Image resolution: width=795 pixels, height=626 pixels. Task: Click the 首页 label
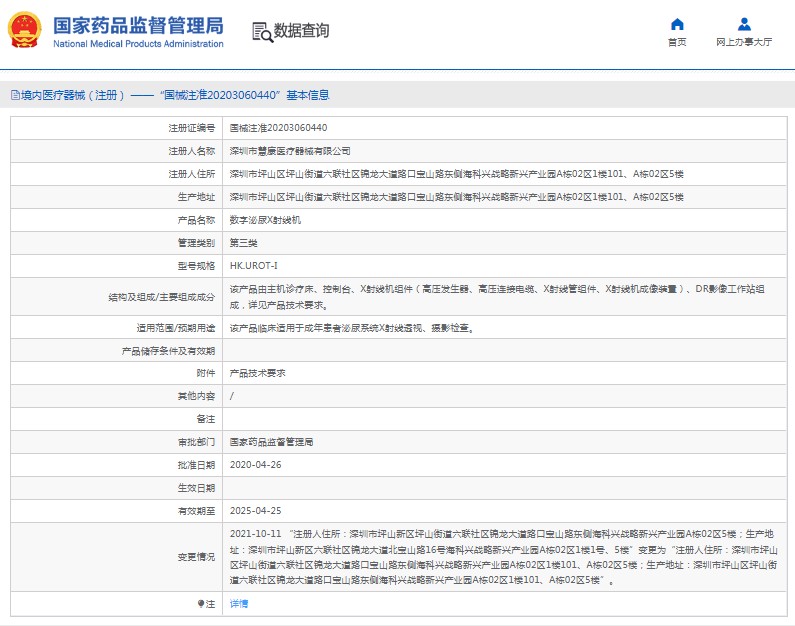pyautogui.click(x=677, y=42)
